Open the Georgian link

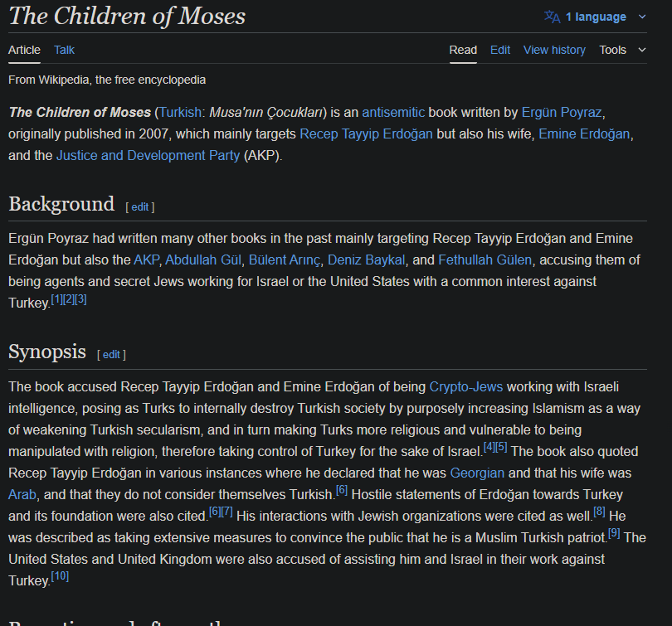coord(477,473)
